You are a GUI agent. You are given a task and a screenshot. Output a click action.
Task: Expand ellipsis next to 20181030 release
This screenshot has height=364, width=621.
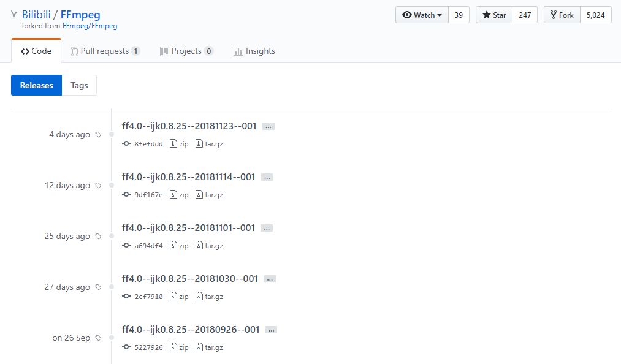(x=270, y=279)
